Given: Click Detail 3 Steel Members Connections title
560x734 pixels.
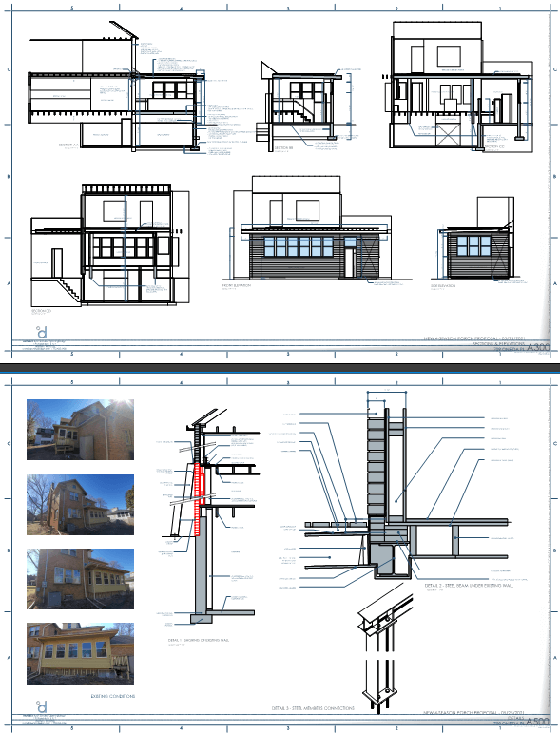Looking at the screenshot, I should 313,708.
